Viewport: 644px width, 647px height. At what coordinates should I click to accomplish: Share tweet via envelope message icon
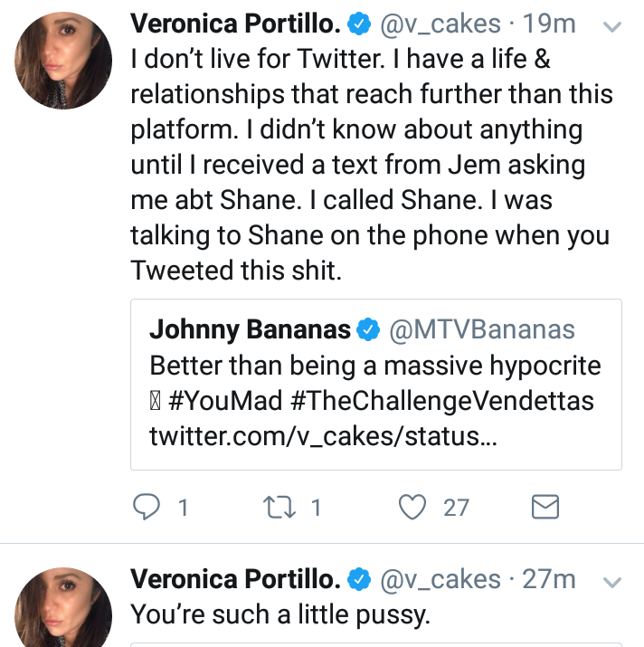[545, 507]
